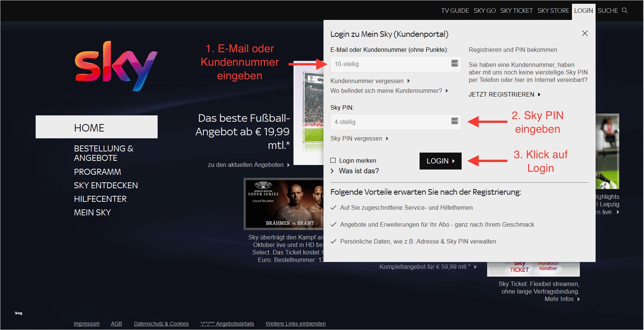The height and width of the screenshot is (330, 644).
Task: Close the login popup with the X
Action: (x=585, y=33)
